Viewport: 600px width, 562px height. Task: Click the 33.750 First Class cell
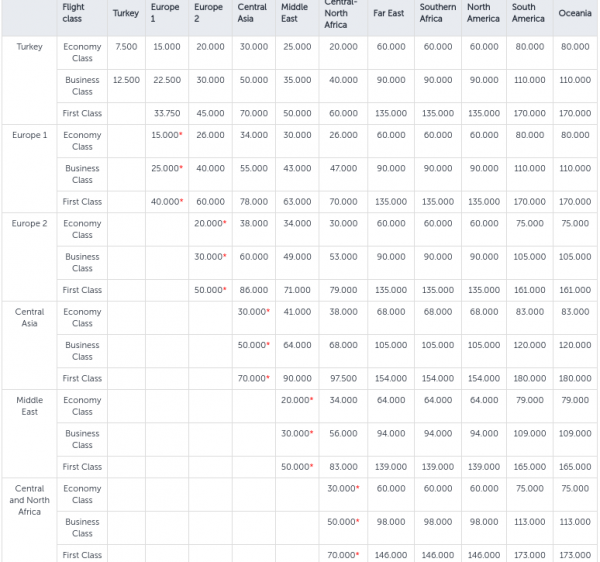[165, 113]
